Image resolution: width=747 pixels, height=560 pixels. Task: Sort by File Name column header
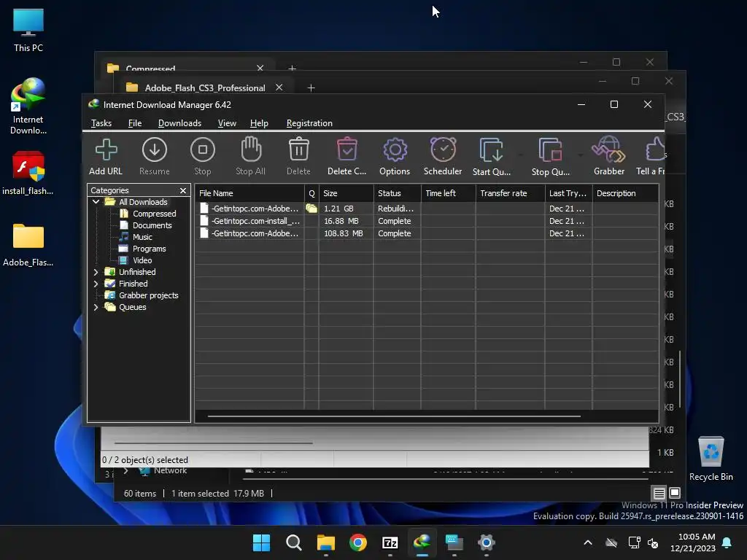click(x=249, y=193)
